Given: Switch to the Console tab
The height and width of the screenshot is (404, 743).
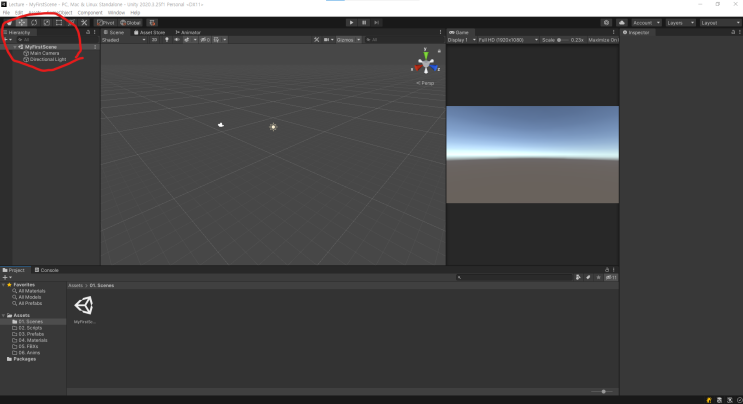Looking at the screenshot, I should tap(46, 270).
